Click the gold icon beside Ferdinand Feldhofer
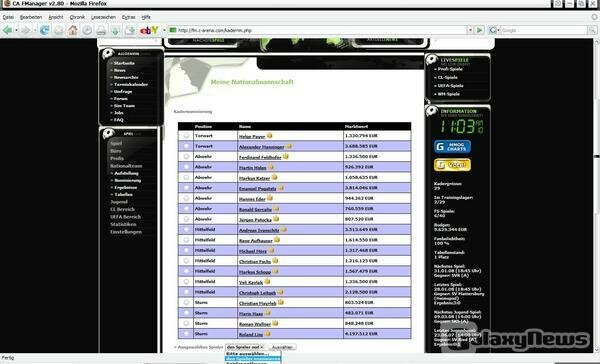This screenshot has width=600, height=364. [285, 157]
